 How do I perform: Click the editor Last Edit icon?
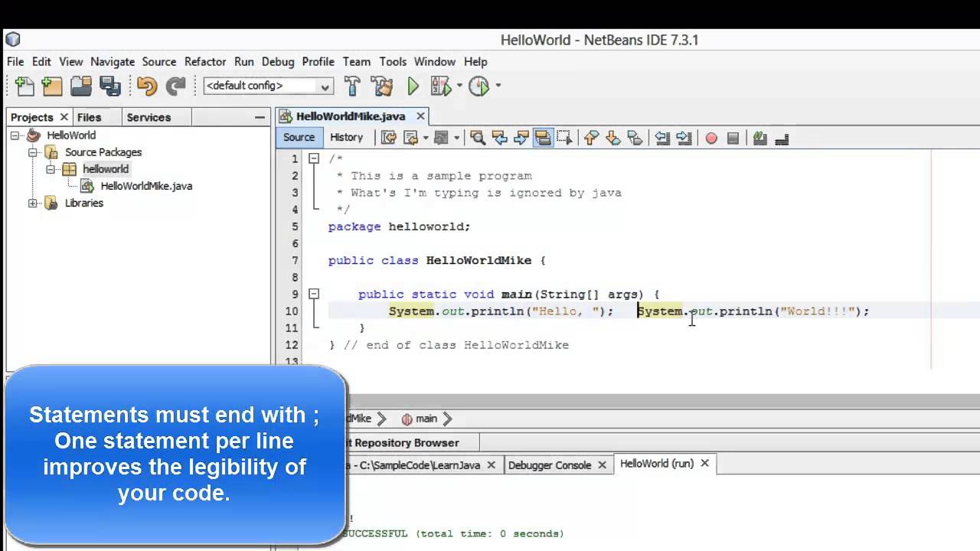pos(388,138)
